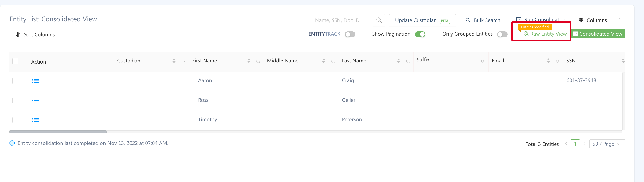Viewport: 644px width, 182px height.
Task: Click the magnifier icon beside search box
Action: point(379,20)
